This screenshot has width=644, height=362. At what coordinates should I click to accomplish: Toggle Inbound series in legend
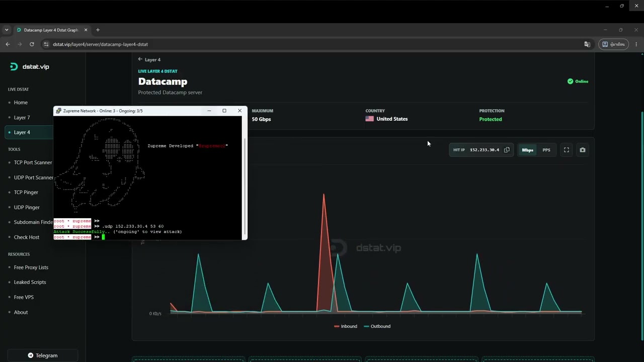click(x=346, y=326)
